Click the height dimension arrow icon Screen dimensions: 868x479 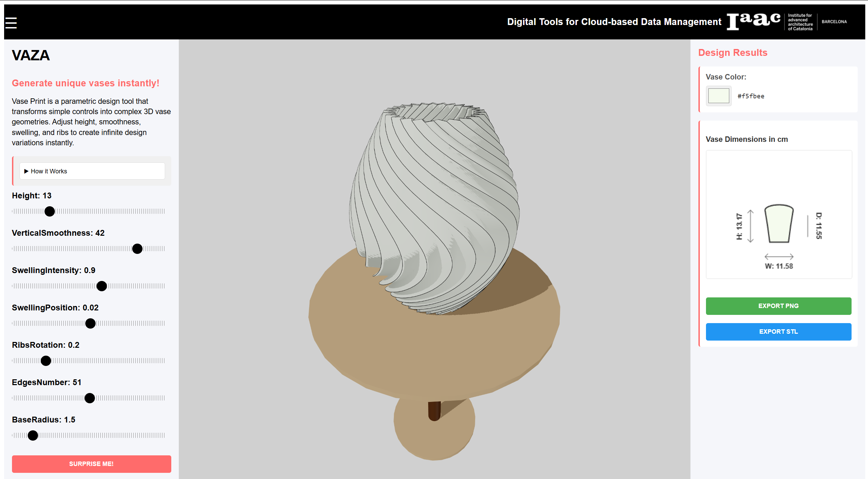point(750,226)
